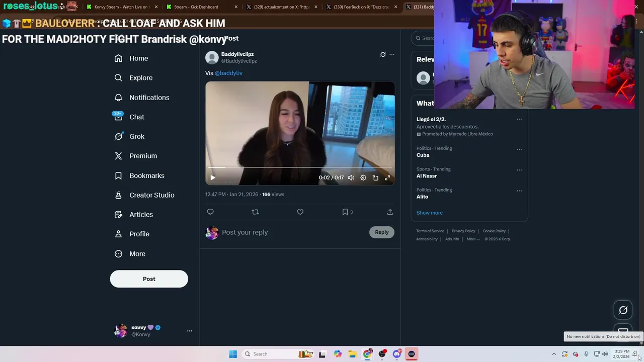Seek along the video progress bar
This screenshot has height=362, width=644.
point(300,167)
